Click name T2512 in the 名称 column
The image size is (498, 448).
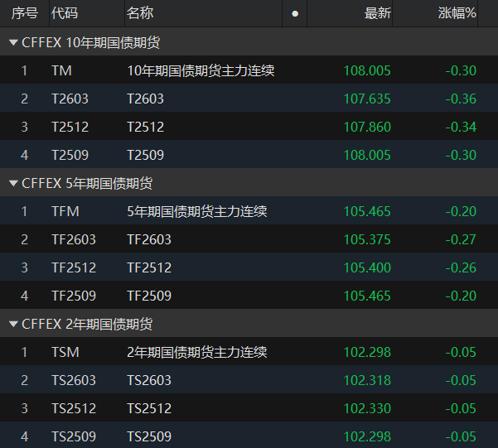pos(146,127)
